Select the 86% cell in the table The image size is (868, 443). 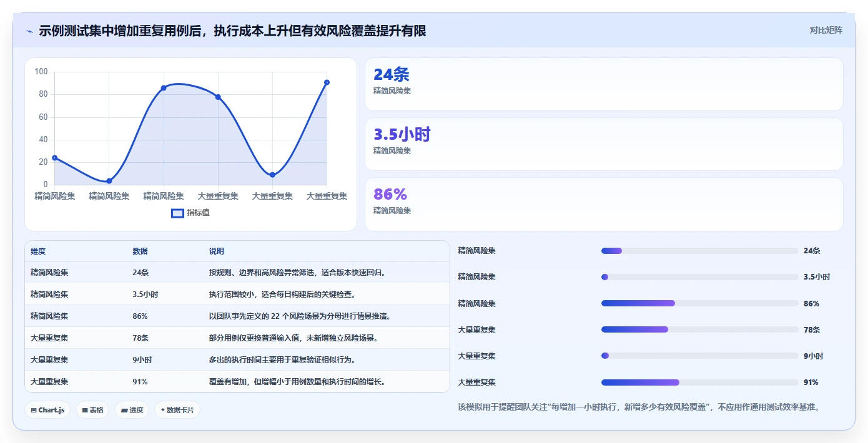click(x=140, y=316)
